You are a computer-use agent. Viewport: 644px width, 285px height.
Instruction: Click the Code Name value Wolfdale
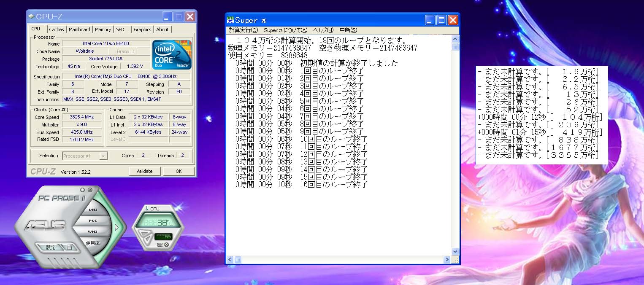coord(85,51)
